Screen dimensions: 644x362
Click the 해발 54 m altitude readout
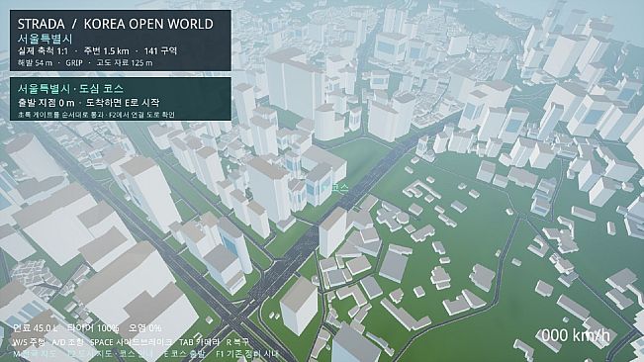point(35,62)
